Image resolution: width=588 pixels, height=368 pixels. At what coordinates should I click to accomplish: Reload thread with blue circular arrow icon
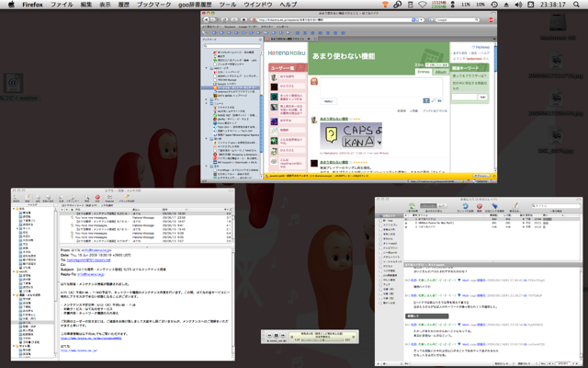pos(466,206)
